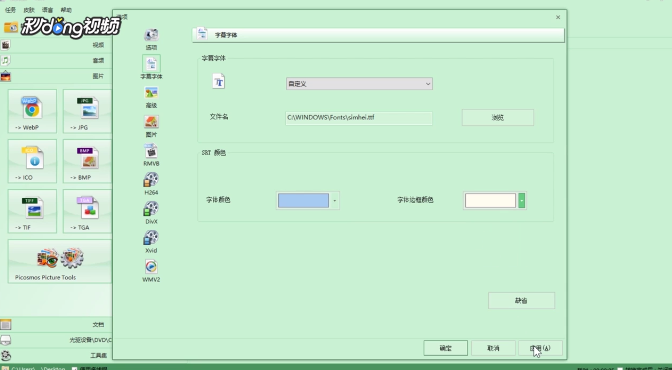Open the Skin (皮肤) menu
Image resolution: width=672 pixels, height=370 pixels.
pyautogui.click(x=29, y=10)
